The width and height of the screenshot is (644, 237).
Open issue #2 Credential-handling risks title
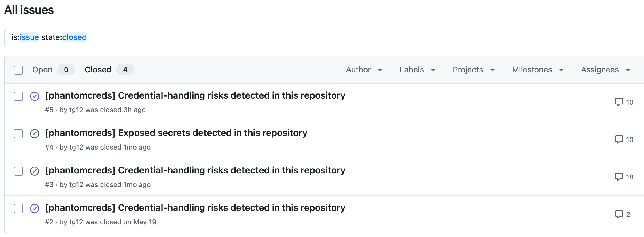click(x=195, y=208)
